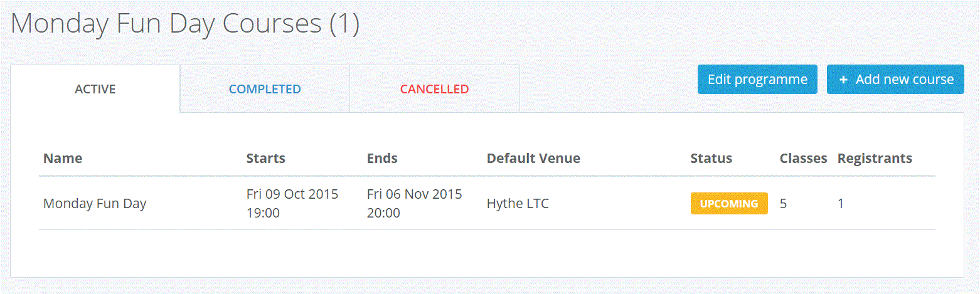Click the Edit programme button
The width and height of the screenshot is (980, 294).
pos(757,80)
